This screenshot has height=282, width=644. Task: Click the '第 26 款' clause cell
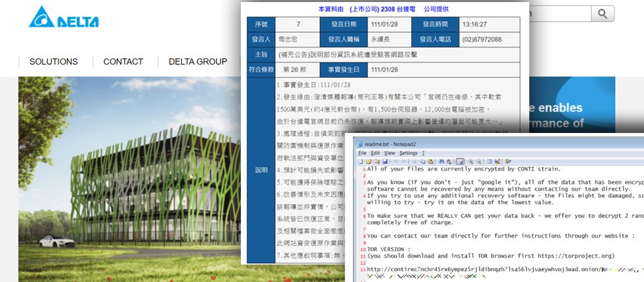(x=297, y=69)
